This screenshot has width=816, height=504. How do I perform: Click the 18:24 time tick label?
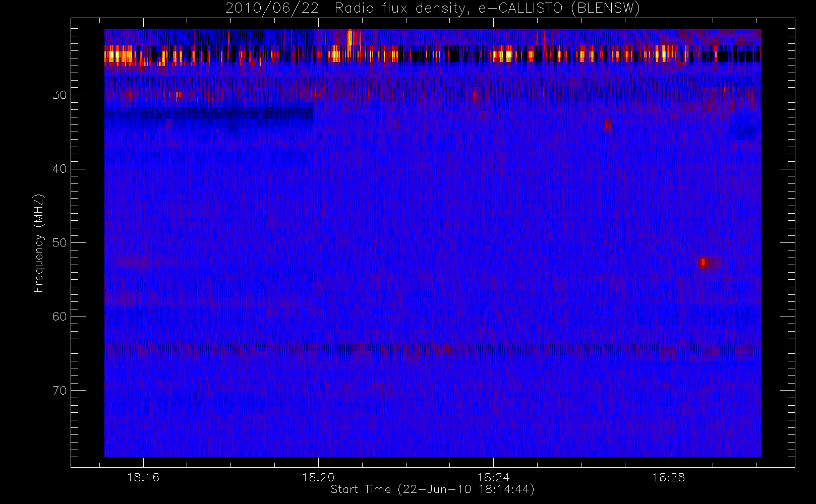(493, 477)
